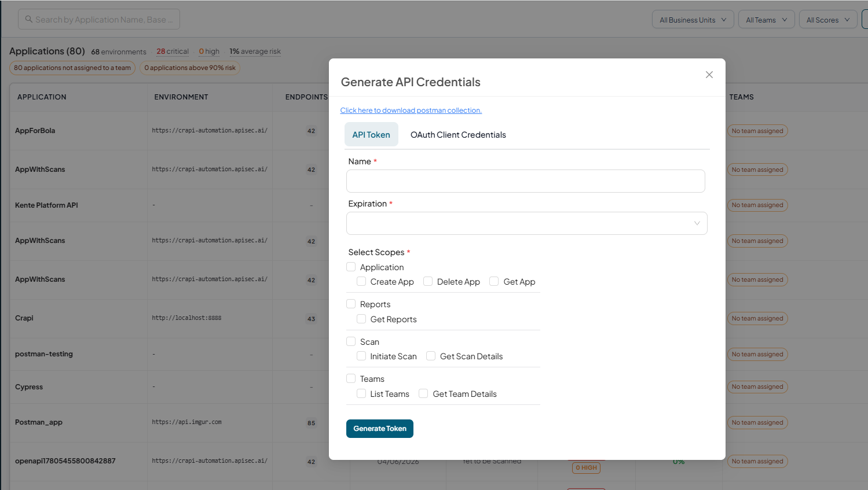Click the Generate Token button
Image resolution: width=868 pixels, height=490 pixels.
pyautogui.click(x=380, y=429)
